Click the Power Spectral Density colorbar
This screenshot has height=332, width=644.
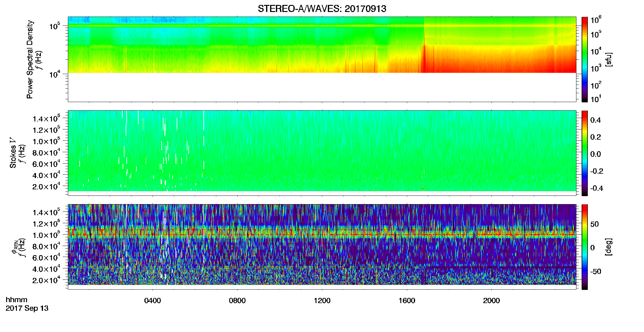(585, 59)
